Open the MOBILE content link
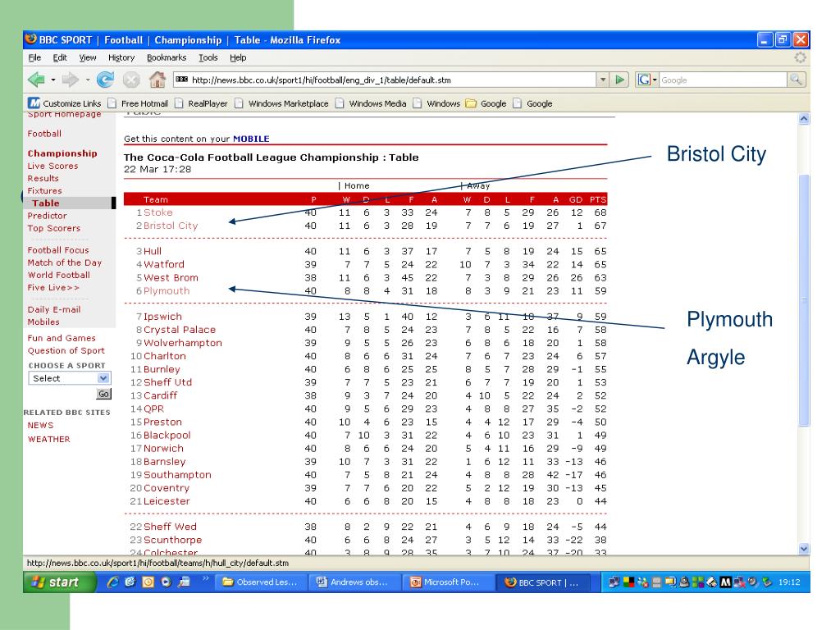The height and width of the screenshot is (630, 840). [251, 139]
